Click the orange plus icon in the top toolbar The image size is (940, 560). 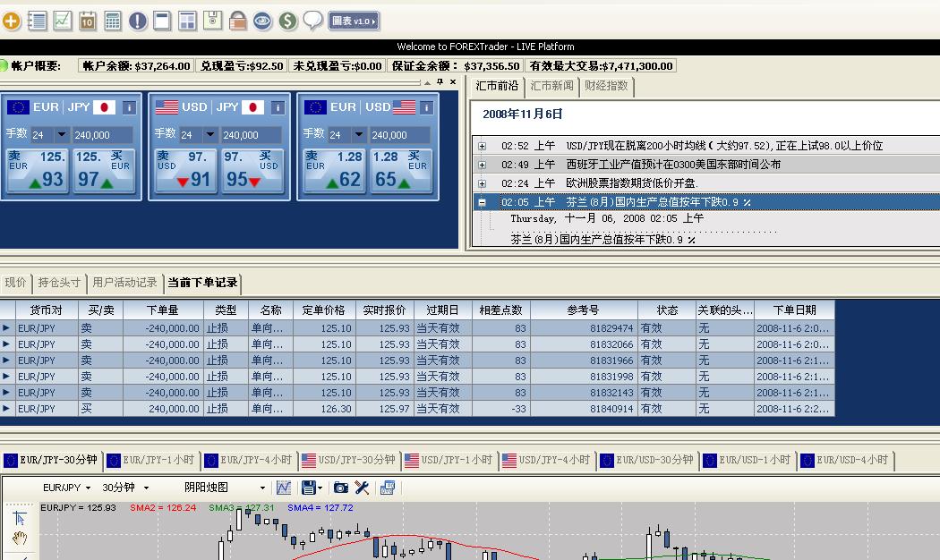(12, 21)
